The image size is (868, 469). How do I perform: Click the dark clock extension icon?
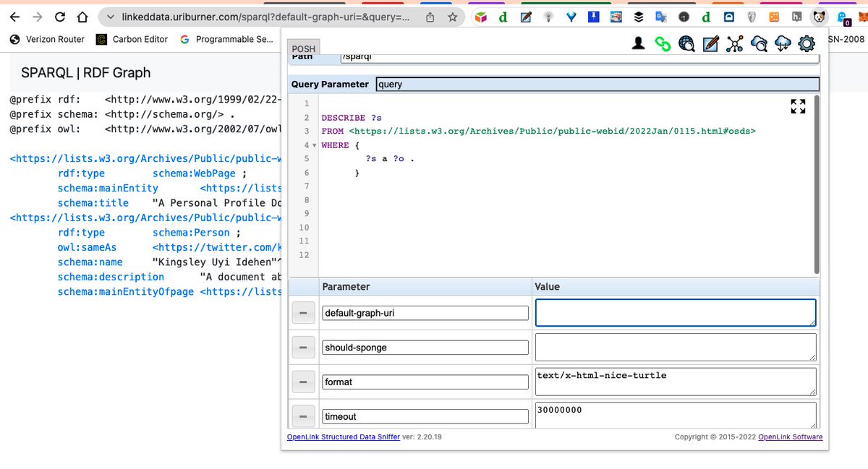pyautogui.click(x=684, y=17)
